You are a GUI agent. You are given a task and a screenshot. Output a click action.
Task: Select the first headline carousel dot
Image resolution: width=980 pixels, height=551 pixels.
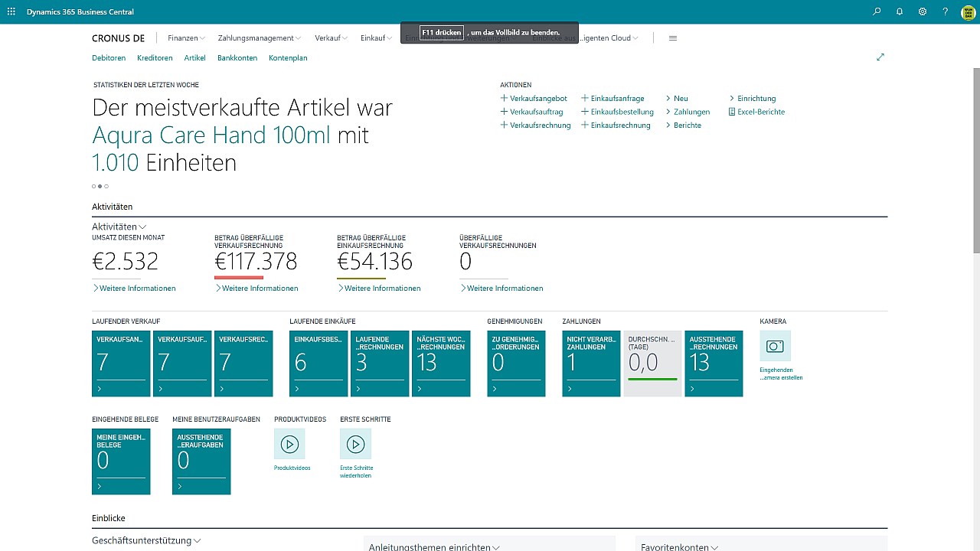(93, 186)
